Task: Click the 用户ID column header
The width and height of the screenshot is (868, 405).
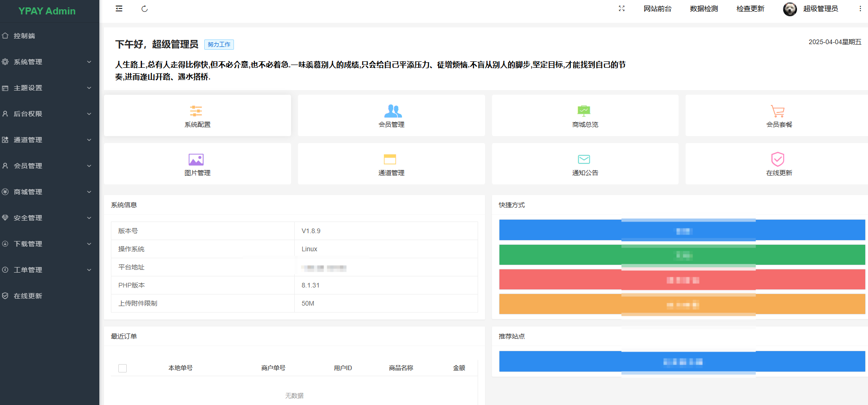Action: point(343,368)
